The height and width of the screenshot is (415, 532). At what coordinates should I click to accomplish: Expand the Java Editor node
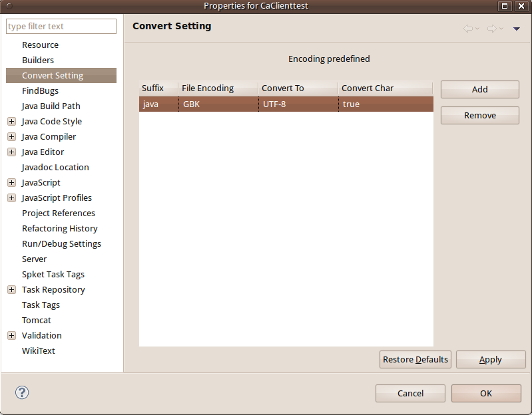[x=11, y=152]
